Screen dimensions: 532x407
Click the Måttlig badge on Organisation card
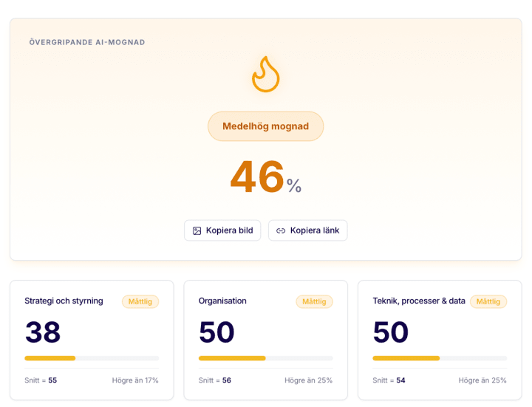point(314,301)
